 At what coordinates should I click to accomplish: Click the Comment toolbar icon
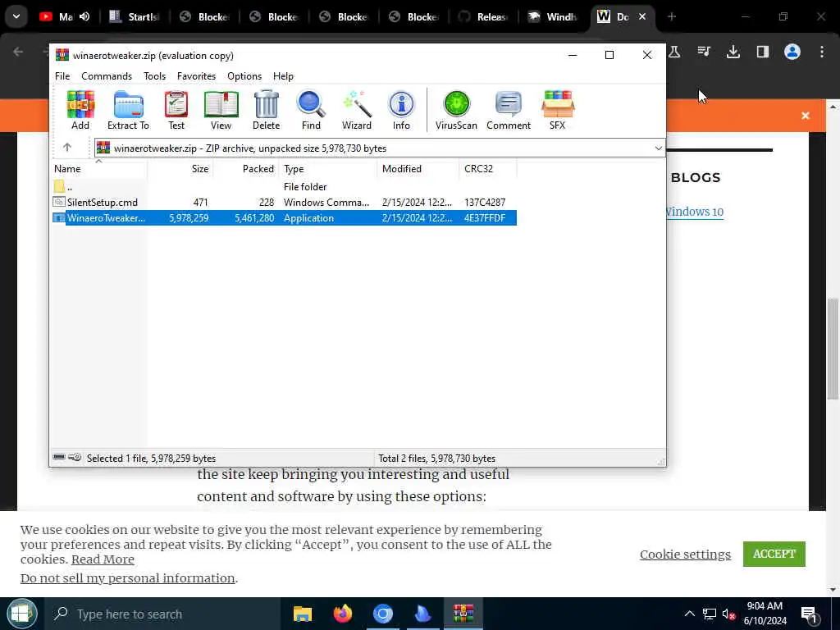[x=509, y=110]
